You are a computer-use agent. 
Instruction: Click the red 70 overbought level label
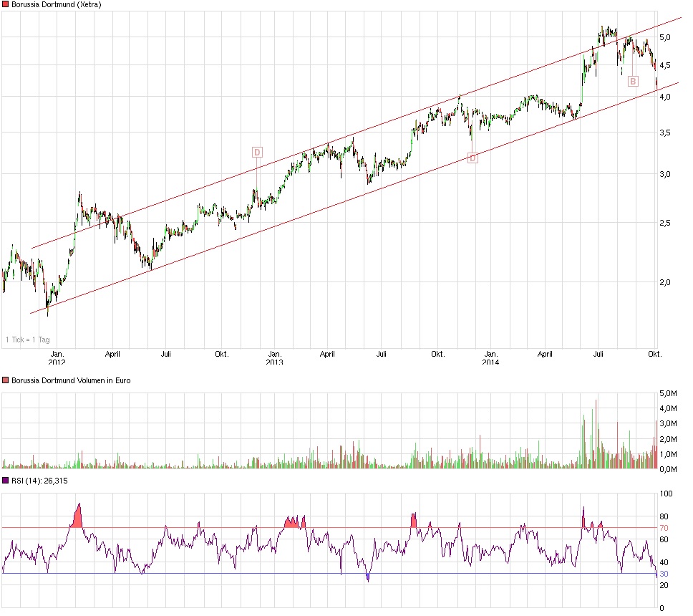[x=663, y=528]
